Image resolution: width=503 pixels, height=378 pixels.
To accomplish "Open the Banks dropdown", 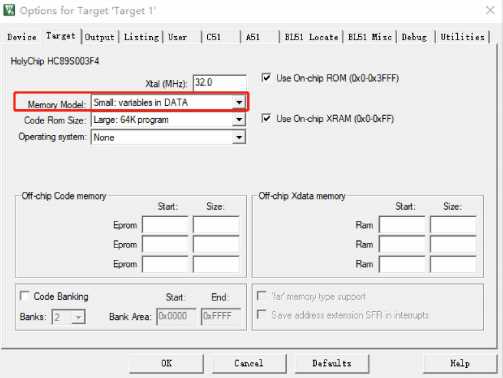I will point(69,317).
